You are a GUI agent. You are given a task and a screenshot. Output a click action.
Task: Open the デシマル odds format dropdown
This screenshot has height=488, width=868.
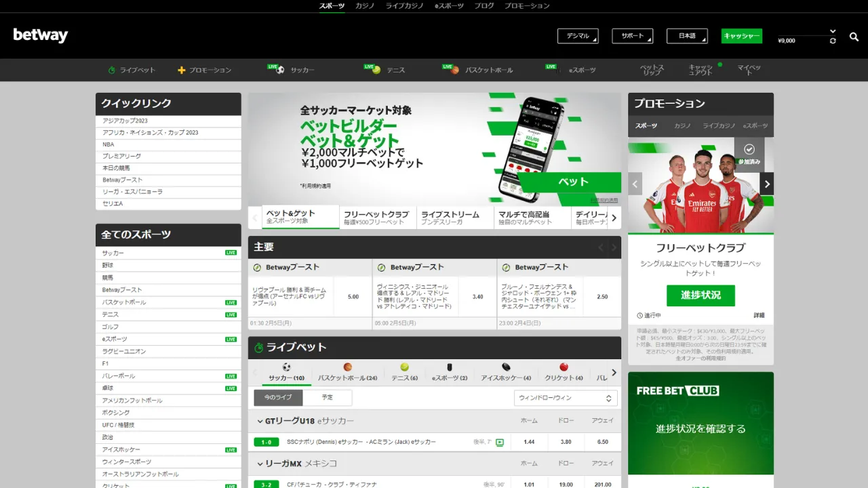(x=578, y=36)
